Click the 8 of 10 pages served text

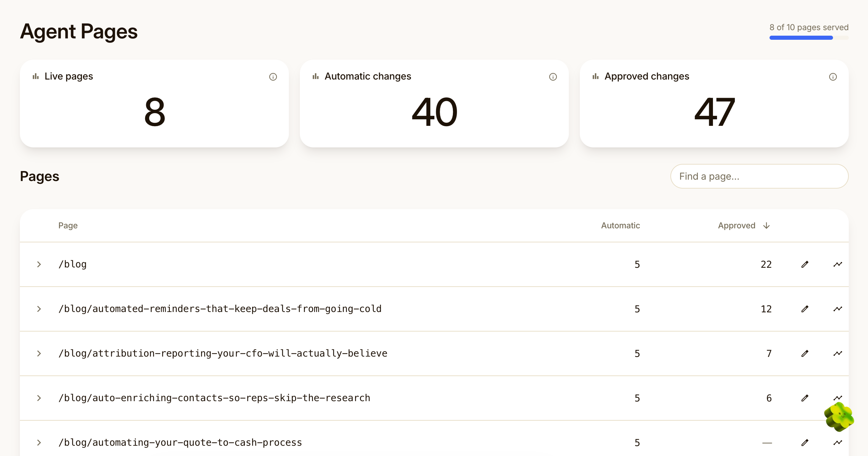(x=809, y=27)
